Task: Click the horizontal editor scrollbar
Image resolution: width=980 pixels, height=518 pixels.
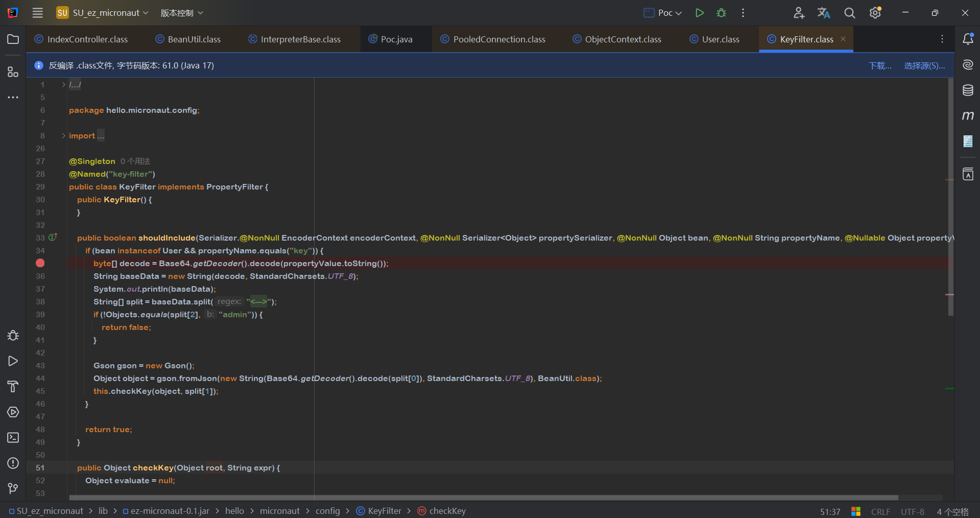Action: click(x=484, y=498)
